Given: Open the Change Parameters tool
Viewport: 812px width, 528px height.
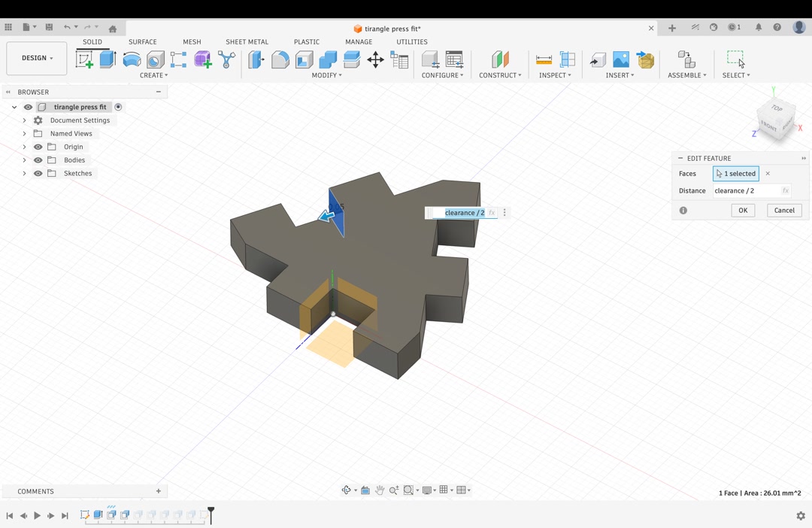Looking at the screenshot, I should (x=399, y=59).
